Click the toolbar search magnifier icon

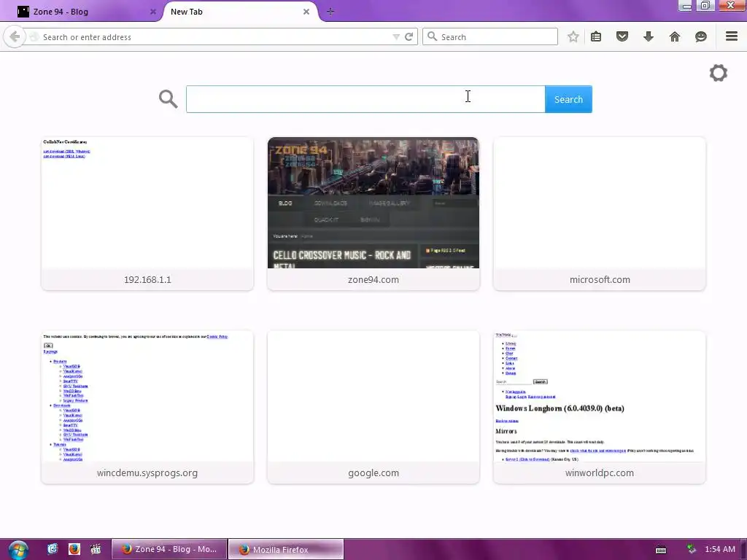point(432,36)
